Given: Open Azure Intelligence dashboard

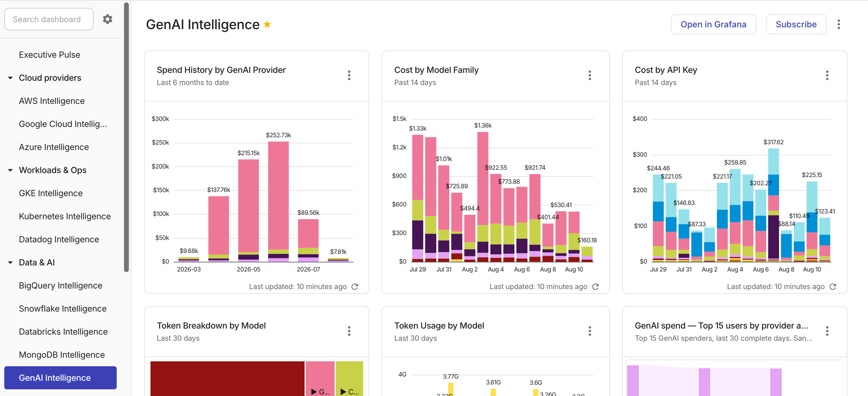Looking at the screenshot, I should (53, 147).
